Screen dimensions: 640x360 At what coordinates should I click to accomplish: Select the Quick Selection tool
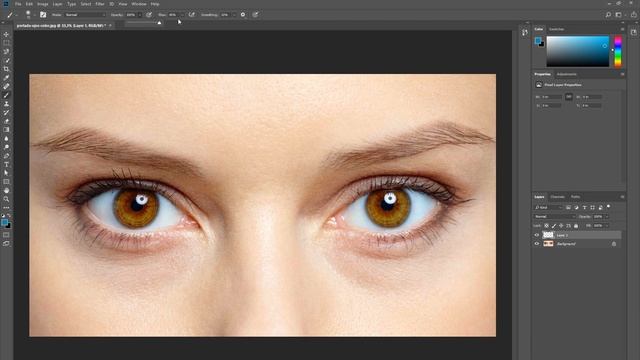pos(6,60)
